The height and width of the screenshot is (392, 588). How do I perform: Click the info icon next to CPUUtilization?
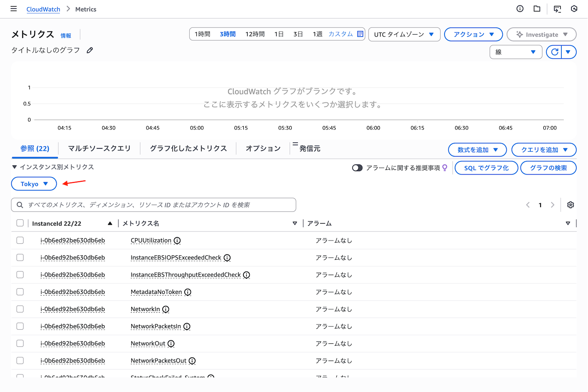tap(177, 241)
